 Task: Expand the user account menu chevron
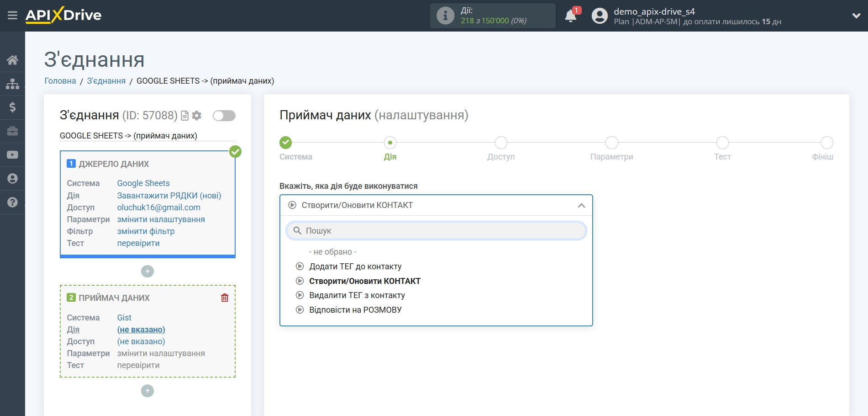[x=856, y=16]
